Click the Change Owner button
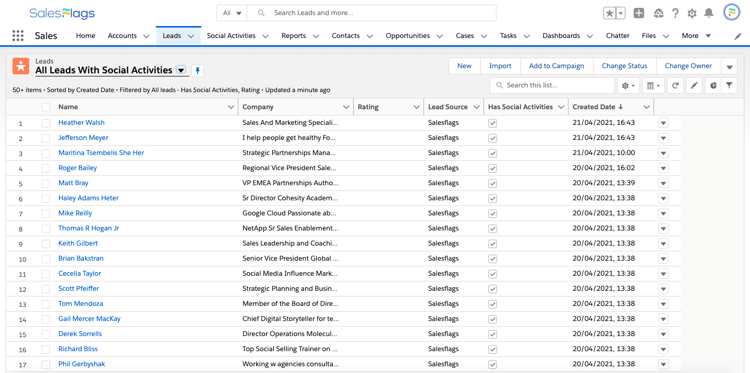This screenshot has width=750, height=373. 688,66
